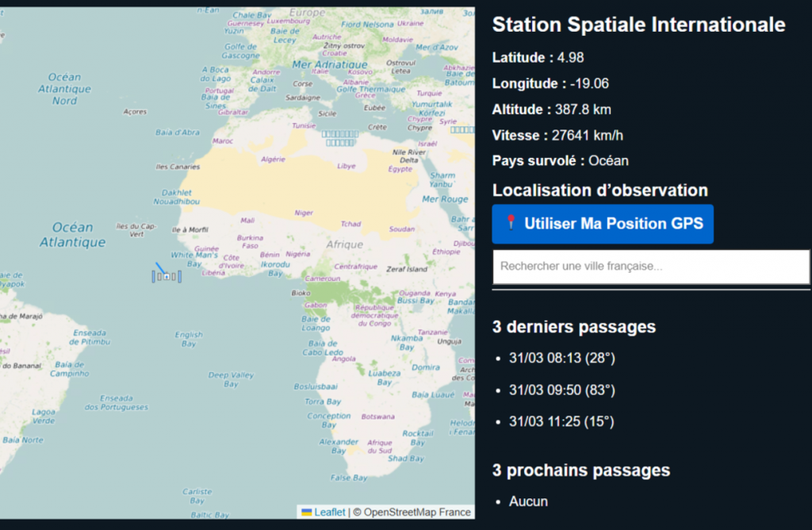The image size is (812, 530).
Task: Focus the Rechercher une ville française field
Action: (651, 267)
